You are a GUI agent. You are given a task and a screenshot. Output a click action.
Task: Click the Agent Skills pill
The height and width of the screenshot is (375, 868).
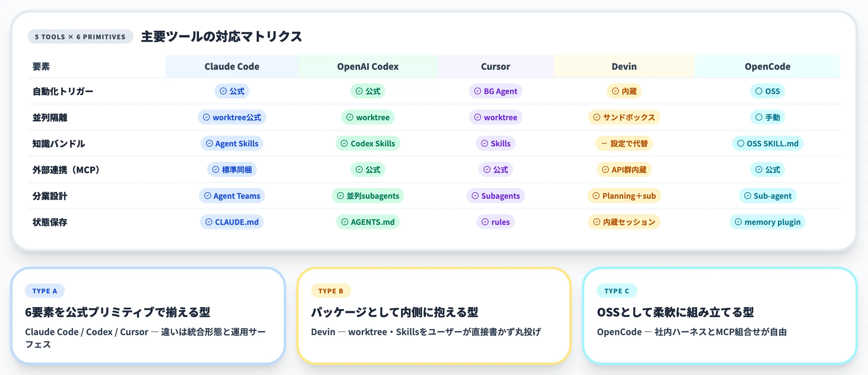[x=232, y=144]
